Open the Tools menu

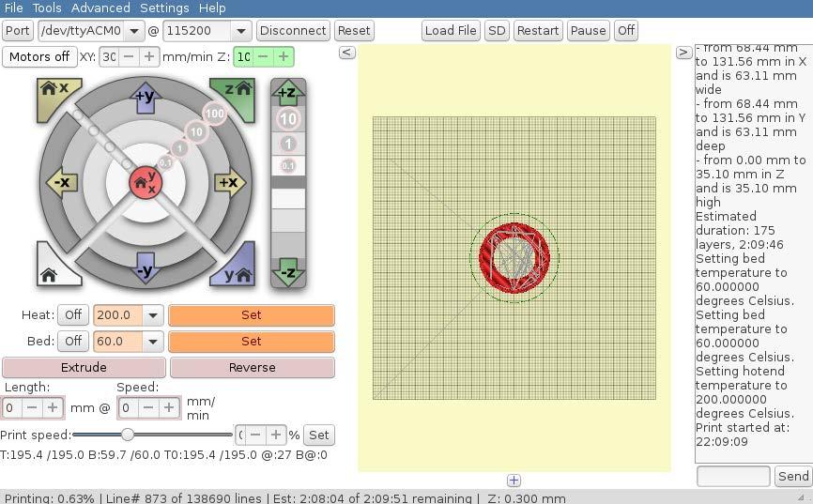click(47, 8)
